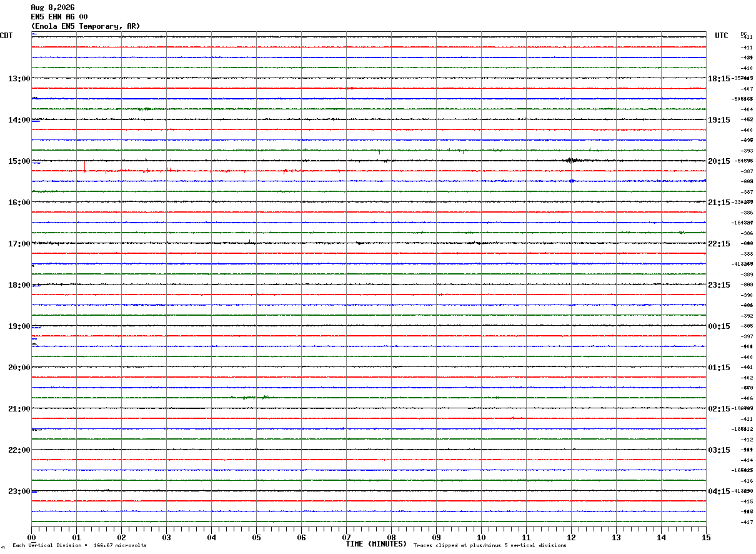Click the 15:00 CDT row label
The width and height of the screenshot is (756, 554).
coord(19,161)
